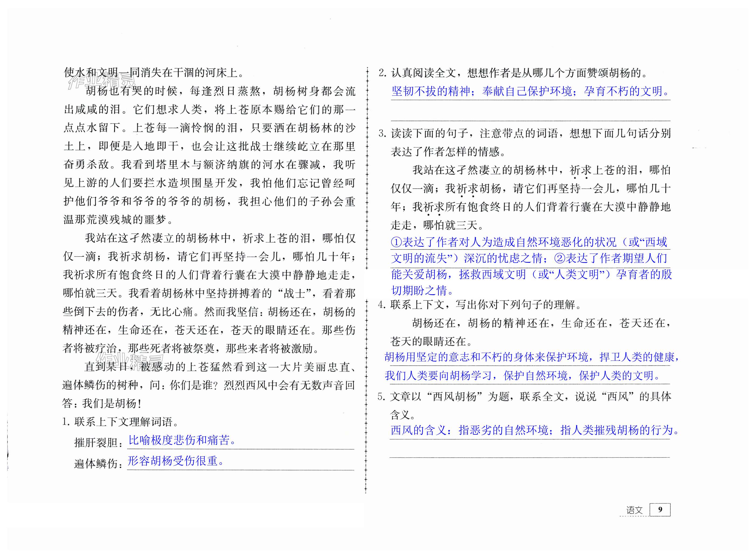
Task: Click question 1 heading 联系上下文理解词语
Action: 123,422
